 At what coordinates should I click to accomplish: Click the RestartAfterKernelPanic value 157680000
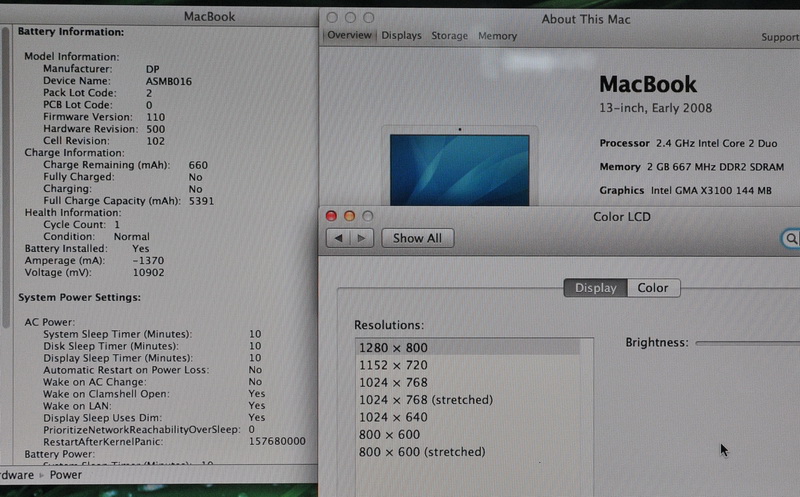[x=277, y=441]
